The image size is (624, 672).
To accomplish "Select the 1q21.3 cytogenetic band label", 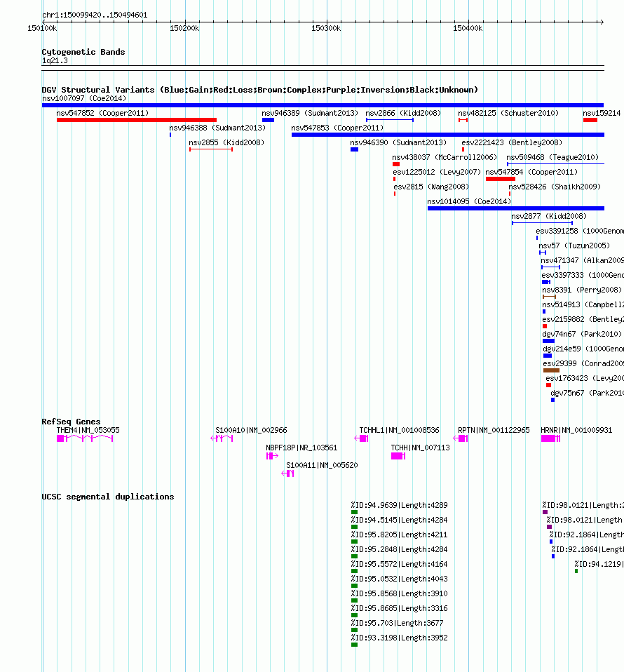I will 55,60.
